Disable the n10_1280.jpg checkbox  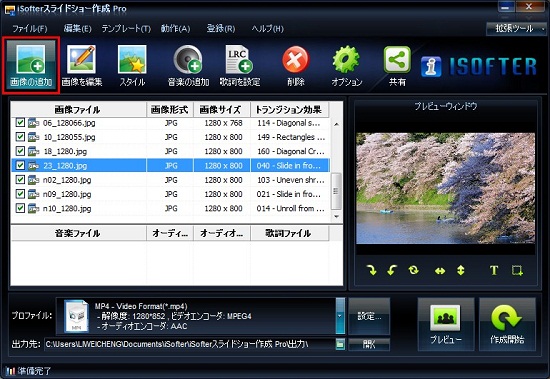tap(20, 208)
